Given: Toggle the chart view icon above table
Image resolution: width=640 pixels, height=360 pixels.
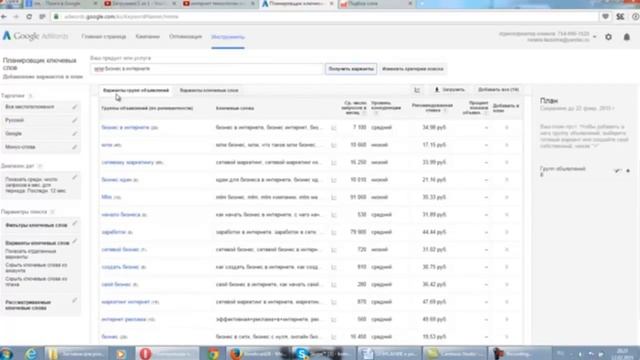Looking at the screenshot, I should click(417, 90).
